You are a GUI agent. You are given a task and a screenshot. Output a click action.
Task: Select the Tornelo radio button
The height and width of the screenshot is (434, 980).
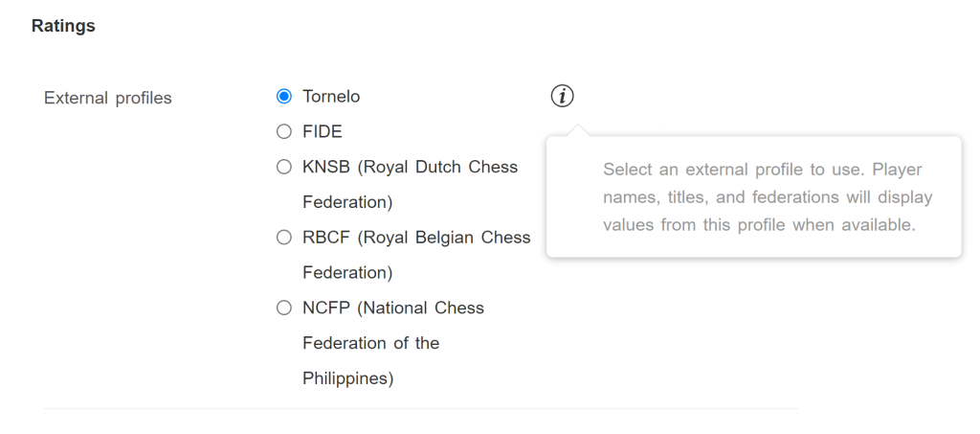(283, 97)
